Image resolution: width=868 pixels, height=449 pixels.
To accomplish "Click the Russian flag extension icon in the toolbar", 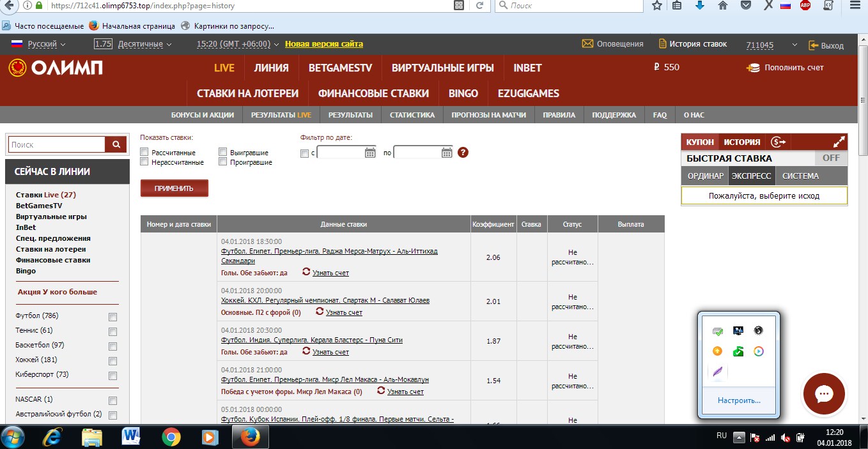I will point(786,6).
